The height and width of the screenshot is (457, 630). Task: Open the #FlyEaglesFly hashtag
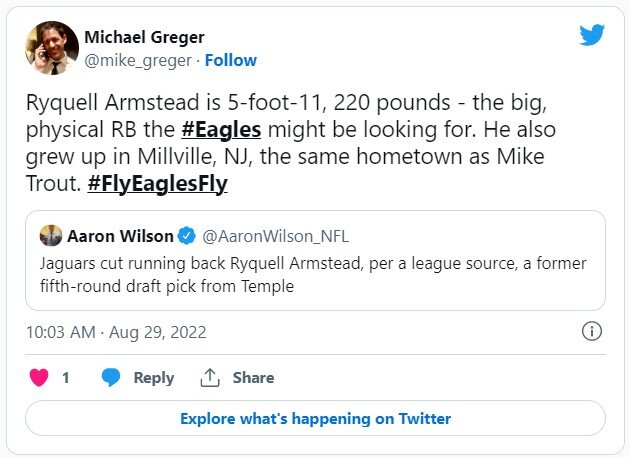(157, 184)
